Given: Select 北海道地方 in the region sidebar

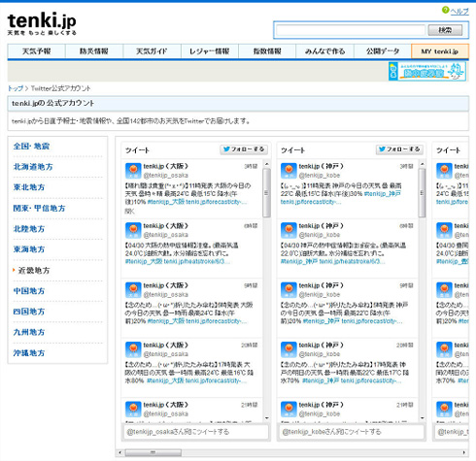Looking at the screenshot, I should pyautogui.click(x=33, y=167).
